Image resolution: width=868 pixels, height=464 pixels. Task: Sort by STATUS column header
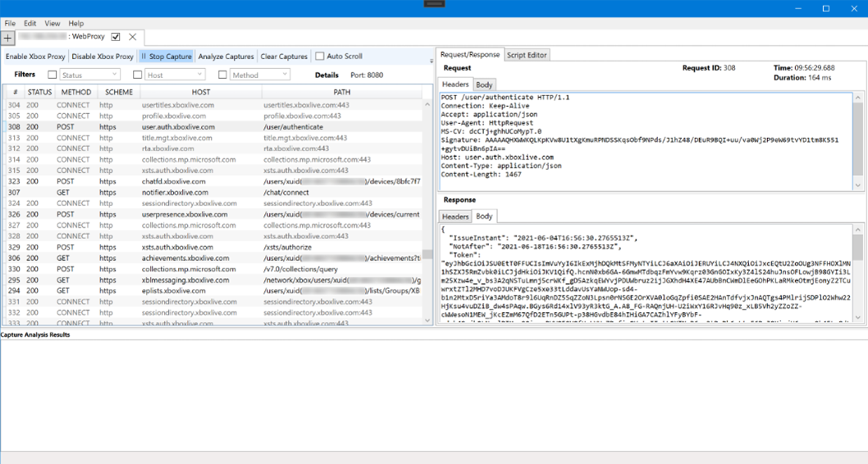tap(40, 92)
